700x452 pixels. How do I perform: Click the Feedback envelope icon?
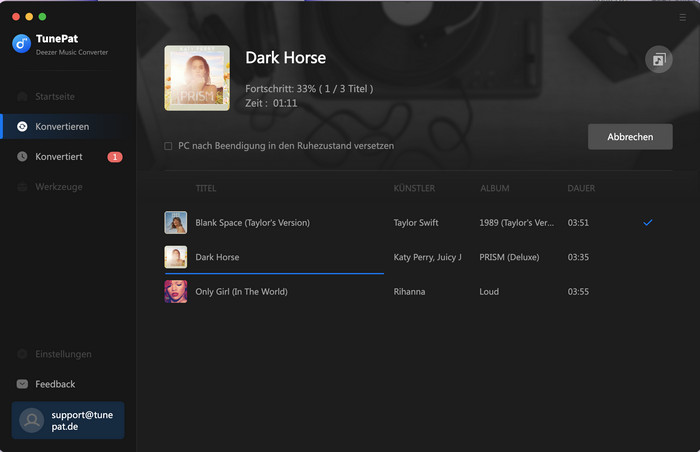22,384
